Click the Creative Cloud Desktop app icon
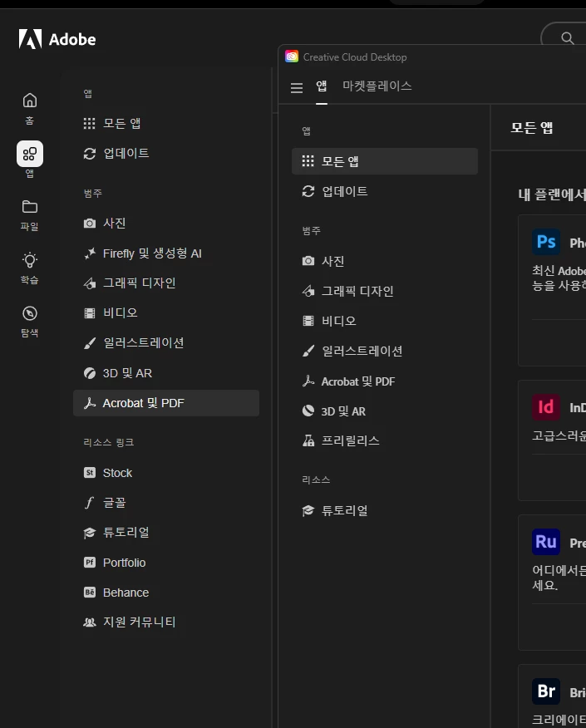The width and height of the screenshot is (586, 728). point(292,57)
